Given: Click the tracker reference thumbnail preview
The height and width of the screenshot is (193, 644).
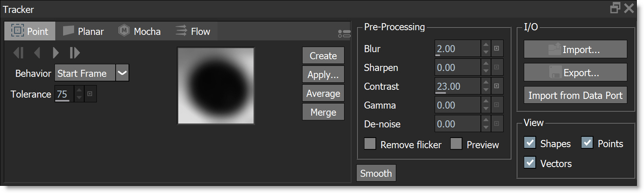Looking at the screenshot, I should (216, 86).
